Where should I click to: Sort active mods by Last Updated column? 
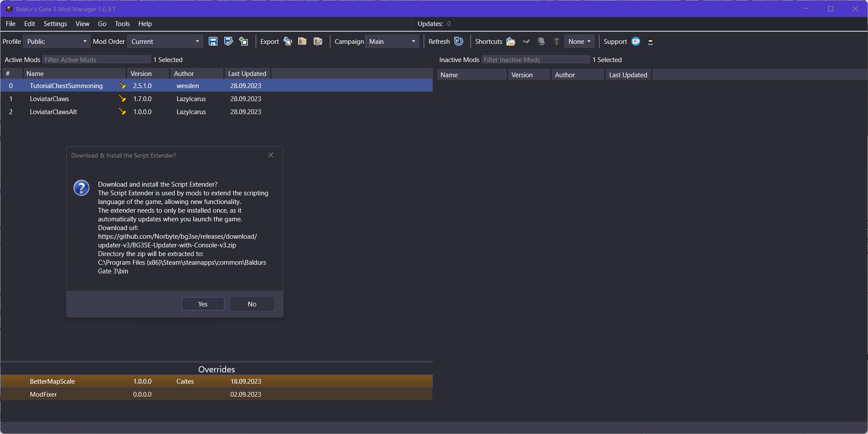click(247, 73)
